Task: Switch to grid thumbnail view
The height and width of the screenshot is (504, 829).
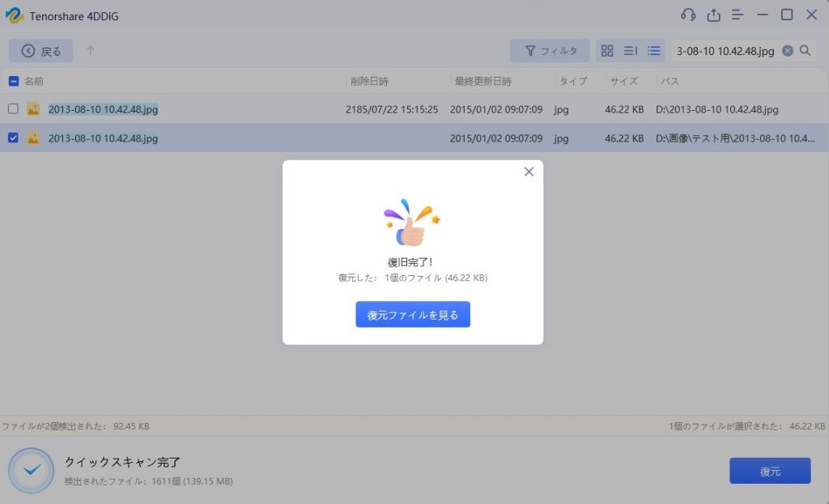Action: (607, 51)
